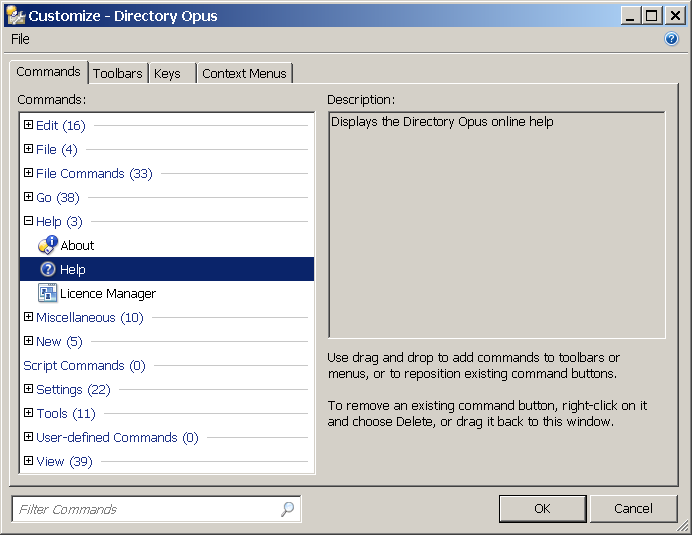
Task: Click the Help (3) category label
Action: [59, 221]
